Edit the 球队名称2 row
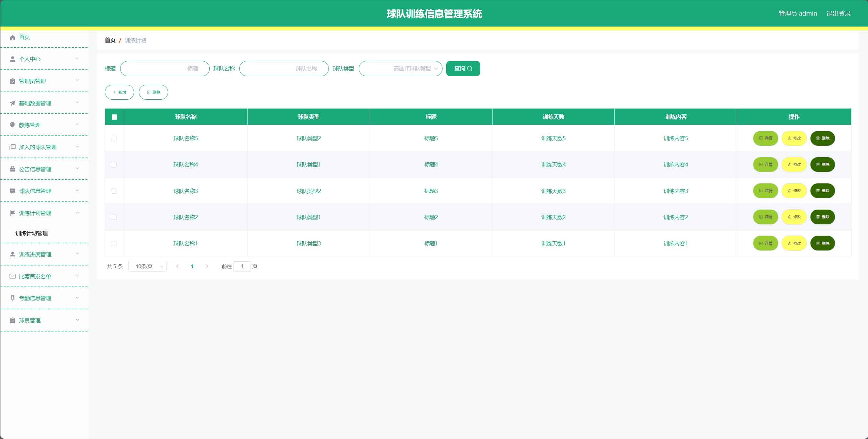The height and width of the screenshot is (439, 868). click(x=794, y=217)
